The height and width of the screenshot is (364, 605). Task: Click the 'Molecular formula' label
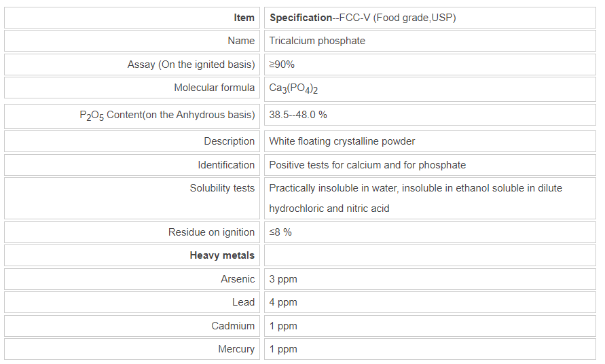(x=214, y=88)
